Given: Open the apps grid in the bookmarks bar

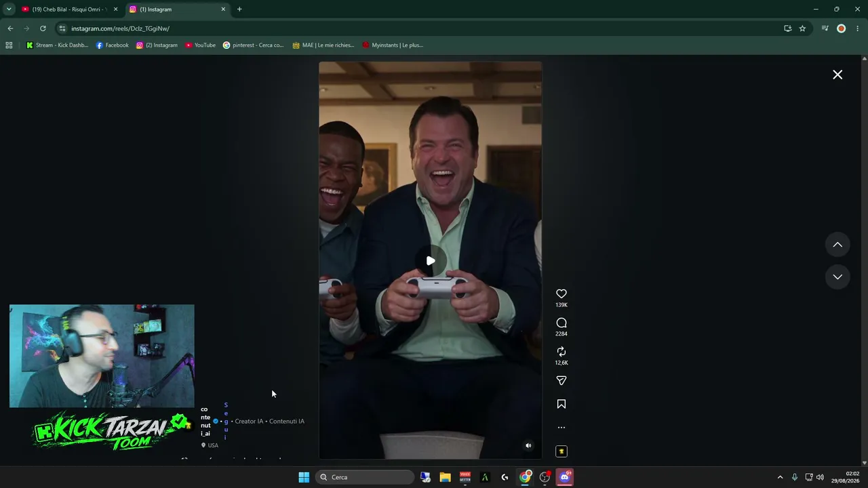Looking at the screenshot, I should [9, 45].
